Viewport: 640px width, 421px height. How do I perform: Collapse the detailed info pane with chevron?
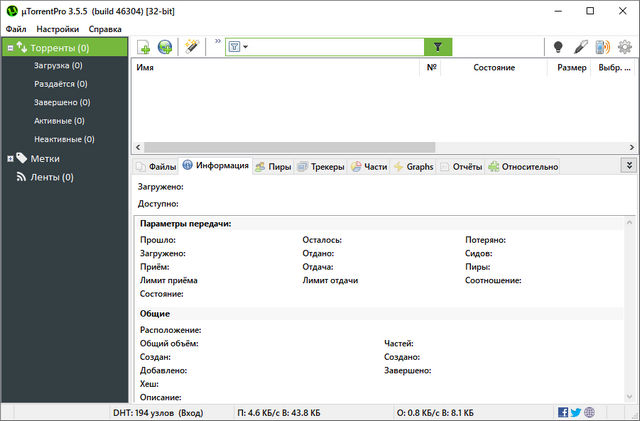pyautogui.click(x=629, y=165)
